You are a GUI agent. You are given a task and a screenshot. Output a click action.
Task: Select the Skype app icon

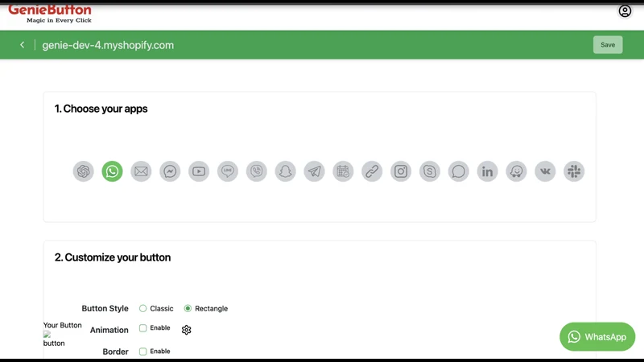(x=430, y=171)
